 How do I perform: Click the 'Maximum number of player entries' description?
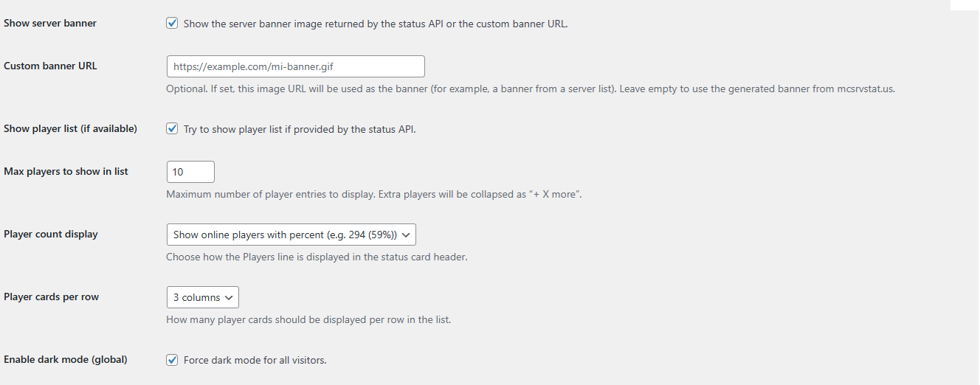click(x=374, y=195)
